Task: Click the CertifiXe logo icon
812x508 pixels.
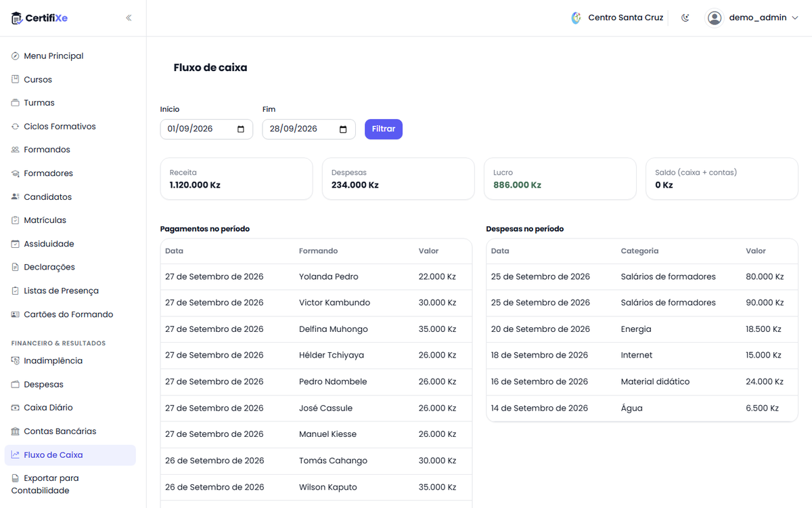Action: 17,18
